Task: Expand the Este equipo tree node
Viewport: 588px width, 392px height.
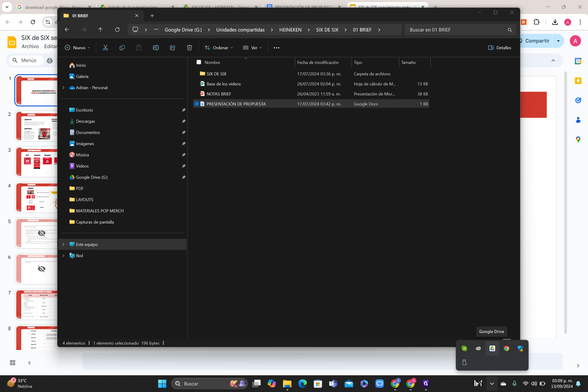Action: [x=63, y=244]
